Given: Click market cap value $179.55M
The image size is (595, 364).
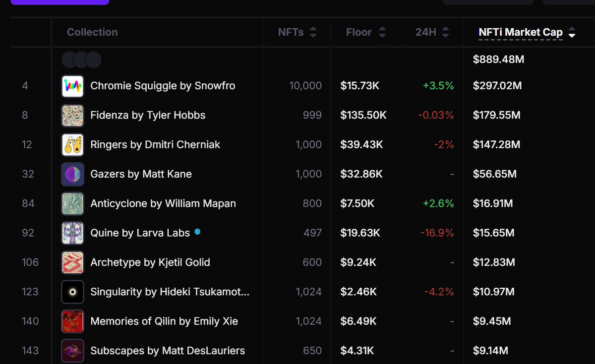Looking at the screenshot, I should [497, 115].
